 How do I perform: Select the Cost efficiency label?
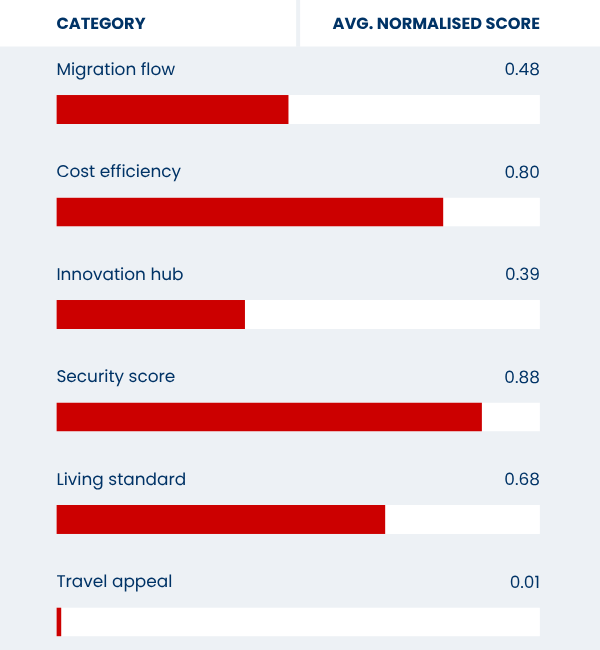pos(119,171)
